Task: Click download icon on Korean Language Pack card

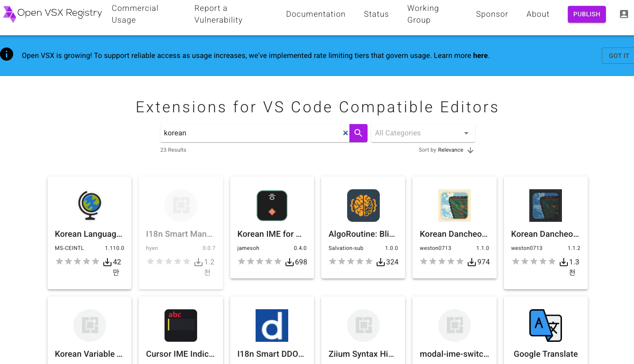Action: [107, 262]
